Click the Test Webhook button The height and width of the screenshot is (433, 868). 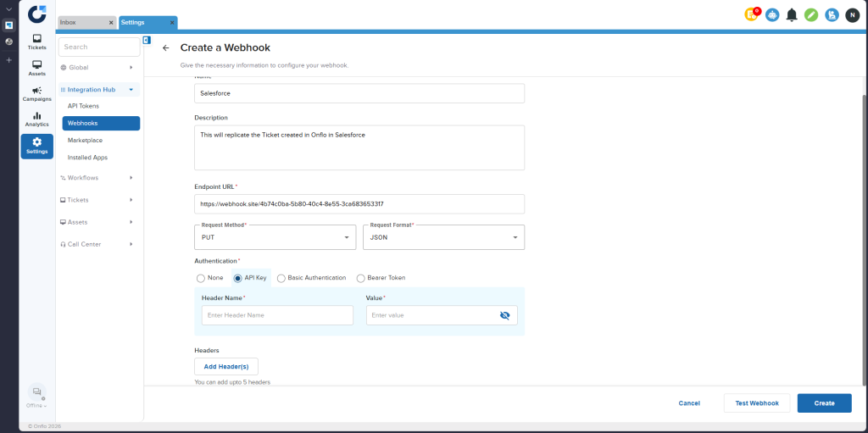coord(757,403)
